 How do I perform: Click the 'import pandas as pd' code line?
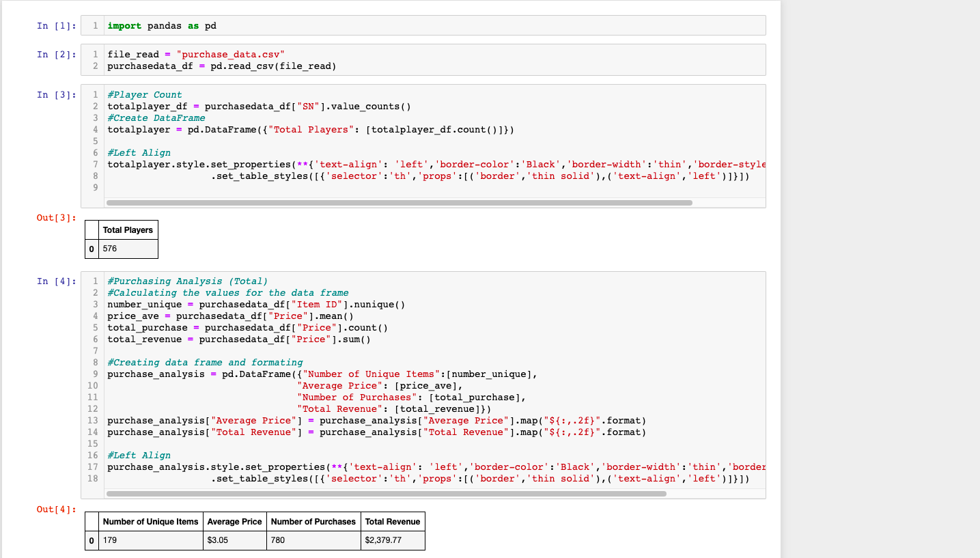162,26
